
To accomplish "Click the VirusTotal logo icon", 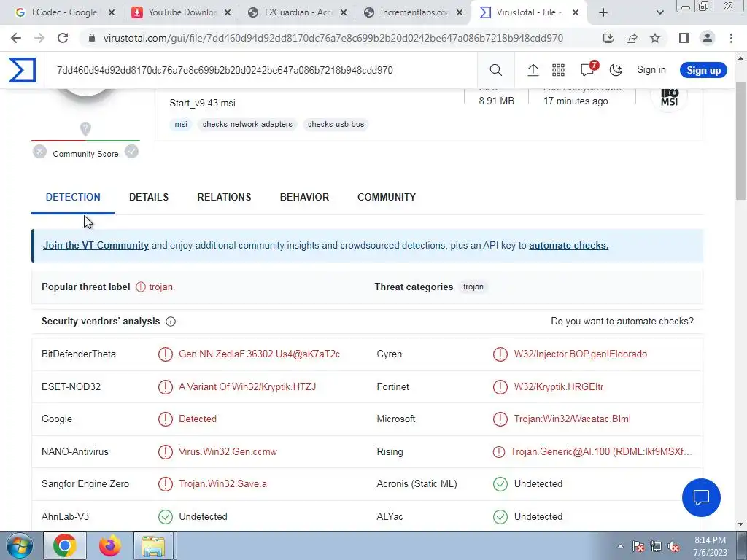I will coord(22,70).
